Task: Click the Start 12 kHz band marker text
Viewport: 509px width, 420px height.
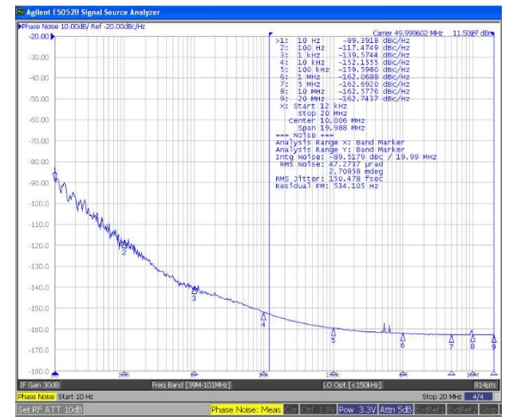Action: (320, 106)
